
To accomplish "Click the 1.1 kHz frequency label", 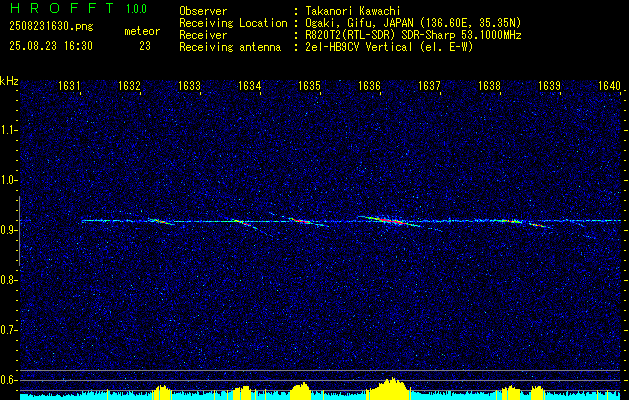I will (x=10, y=130).
